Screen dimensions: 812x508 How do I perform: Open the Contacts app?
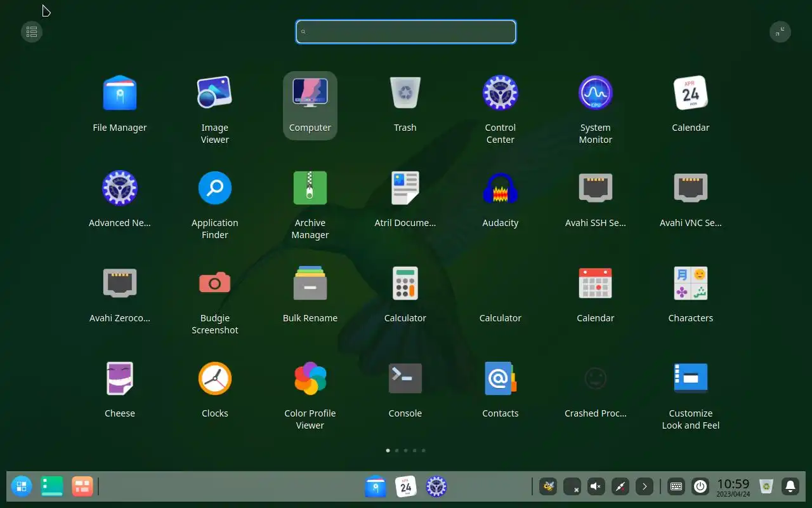coord(501,379)
